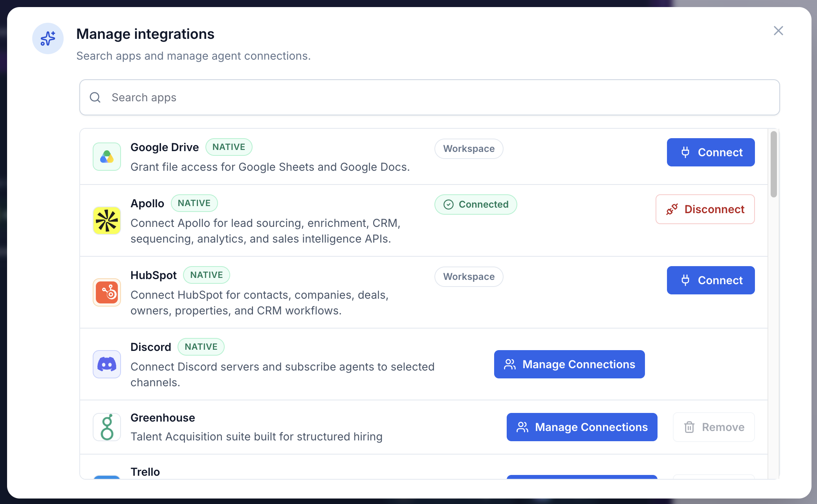Click the NATIVE tag beside Google Drive
Image resolution: width=817 pixels, height=504 pixels.
tap(229, 147)
